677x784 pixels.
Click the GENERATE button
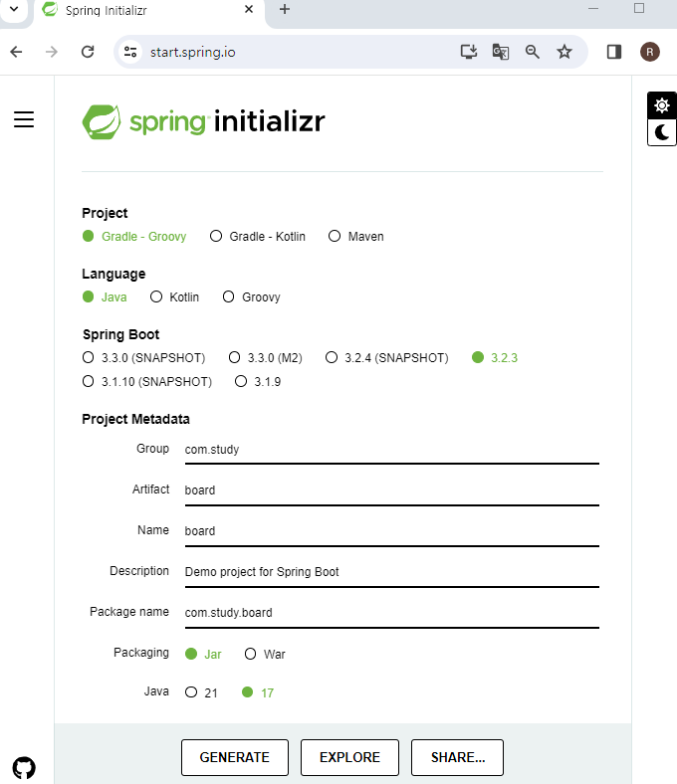[235, 757]
